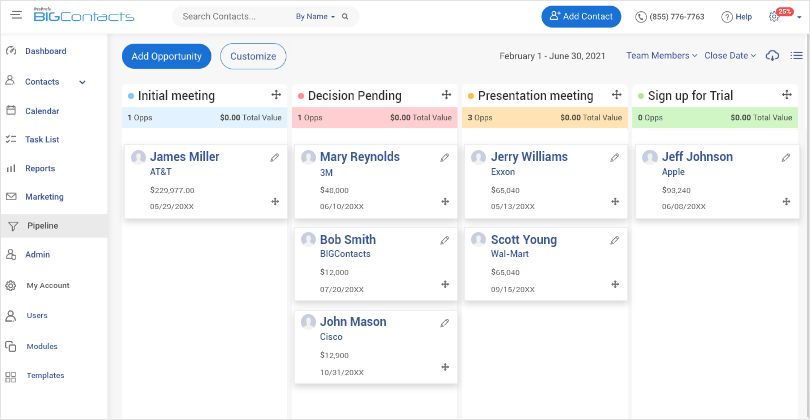The width and height of the screenshot is (810, 420).
Task: Open Users in sidebar
Action: click(x=37, y=315)
